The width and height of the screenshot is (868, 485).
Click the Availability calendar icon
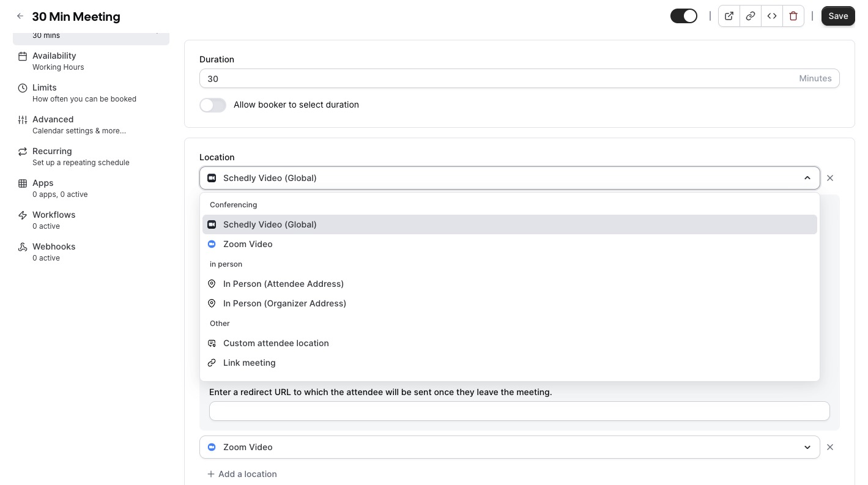(23, 56)
